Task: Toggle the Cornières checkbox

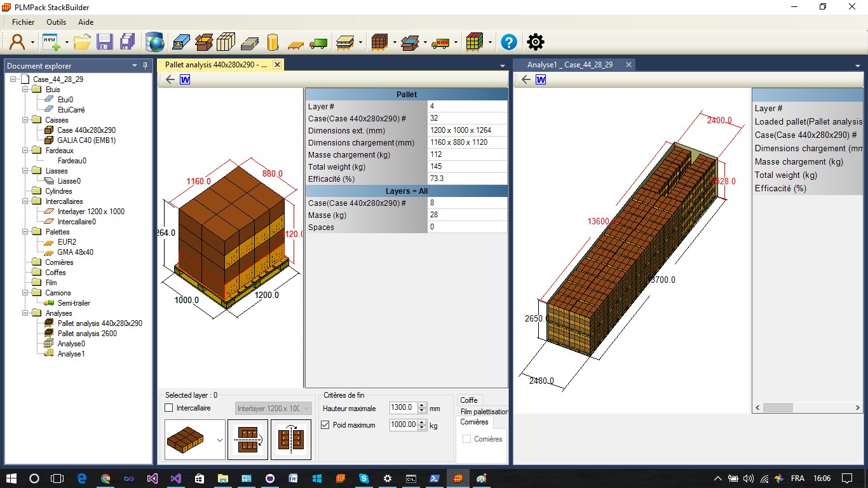Action: pyautogui.click(x=467, y=439)
